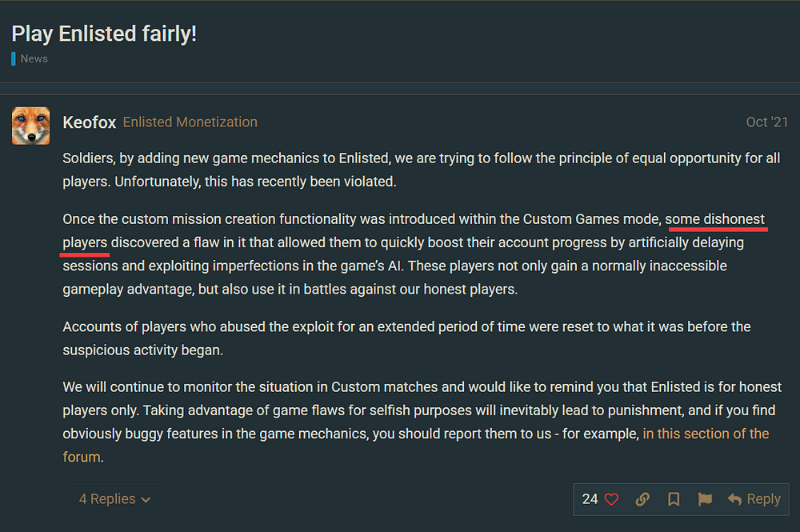
Task: Bookmark this post
Action: coord(674,499)
